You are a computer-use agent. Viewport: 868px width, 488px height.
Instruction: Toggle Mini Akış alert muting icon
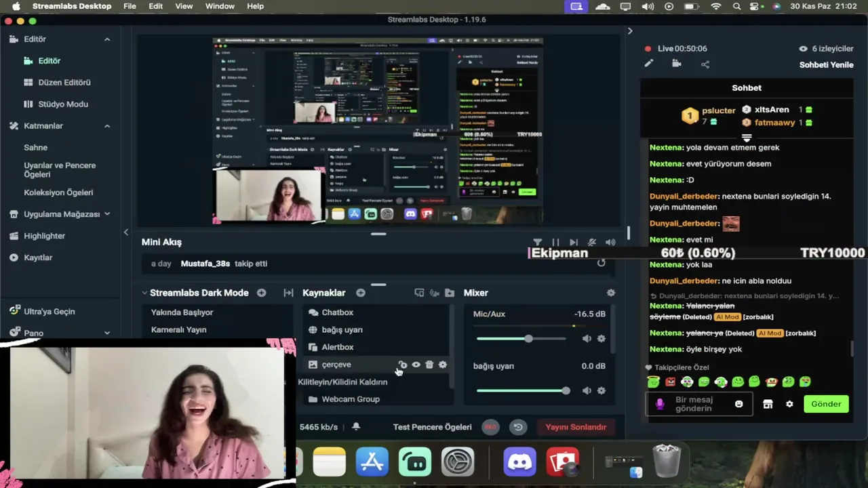pos(592,242)
